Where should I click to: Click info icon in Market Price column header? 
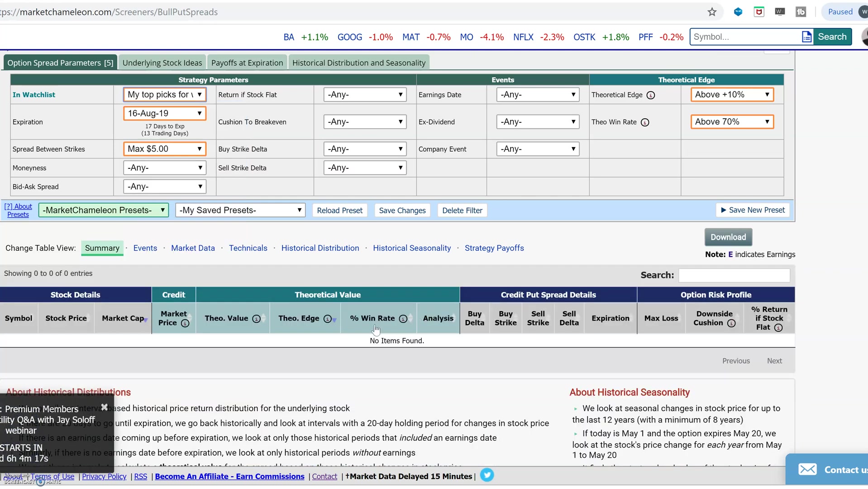click(185, 323)
